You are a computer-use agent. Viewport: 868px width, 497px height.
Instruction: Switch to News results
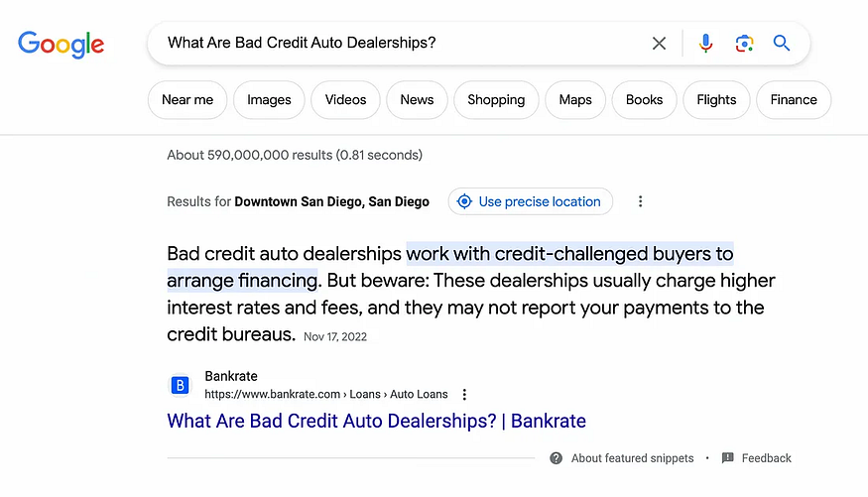click(417, 99)
